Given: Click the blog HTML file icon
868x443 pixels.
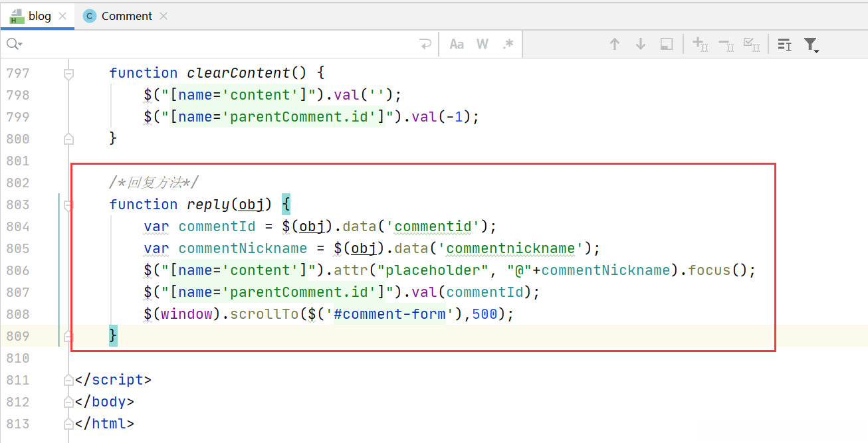Looking at the screenshot, I should pos(17,17).
